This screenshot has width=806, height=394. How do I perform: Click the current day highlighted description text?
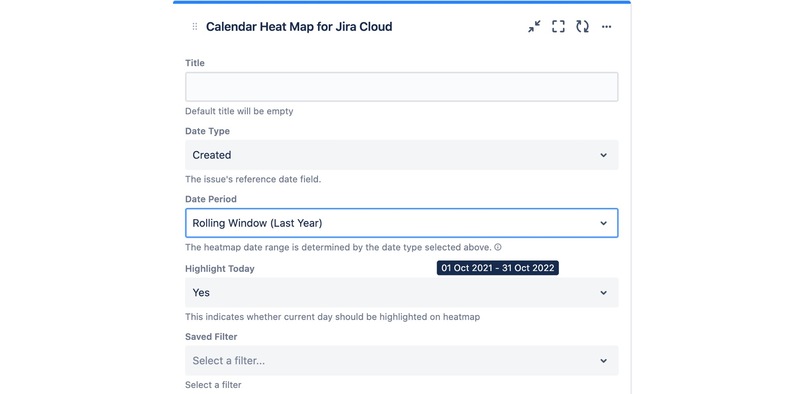[333, 317]
